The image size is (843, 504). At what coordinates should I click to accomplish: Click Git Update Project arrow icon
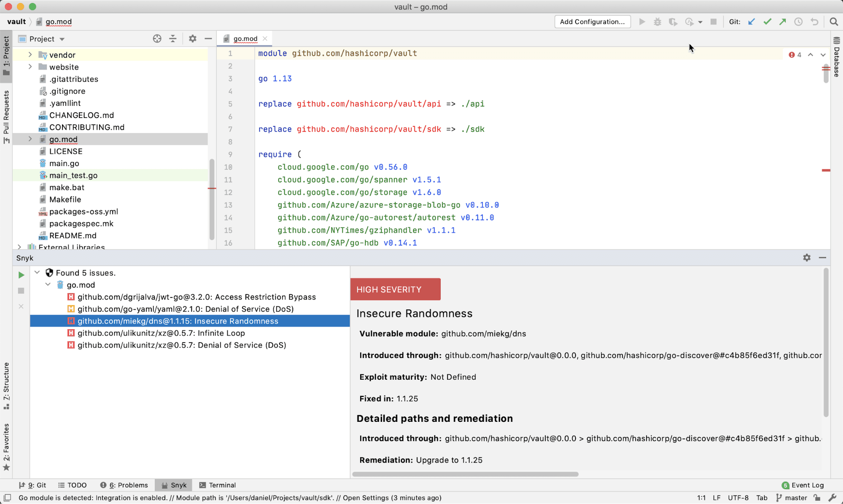pyautogui.click(x=751, y=21)
